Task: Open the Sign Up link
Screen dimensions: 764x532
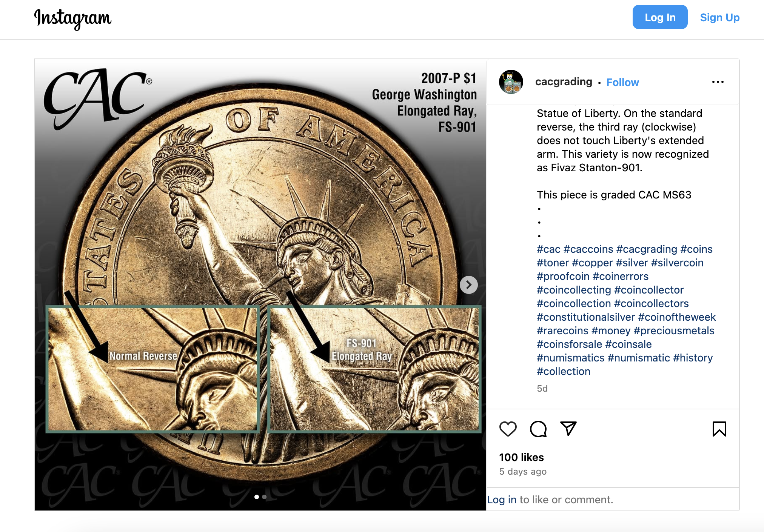Action: [x=719, y=17]
